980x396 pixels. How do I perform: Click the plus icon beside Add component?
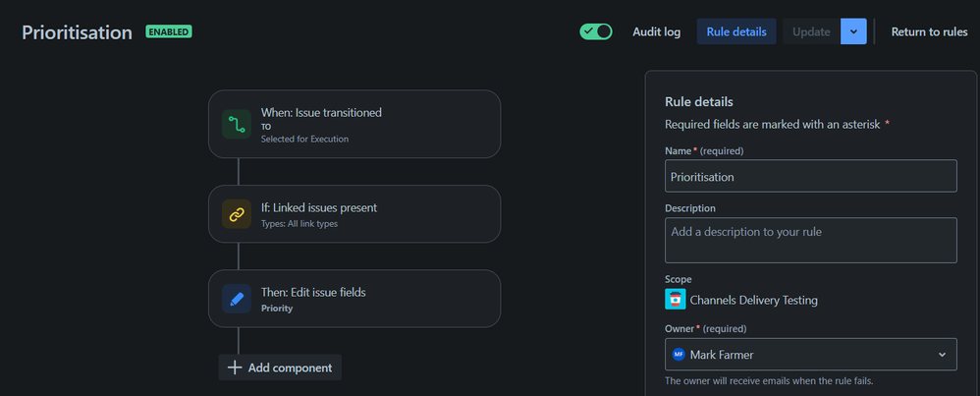[x=235, y=368]
